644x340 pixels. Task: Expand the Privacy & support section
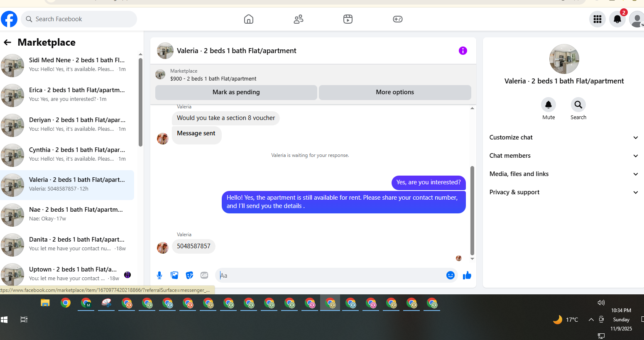564,192
